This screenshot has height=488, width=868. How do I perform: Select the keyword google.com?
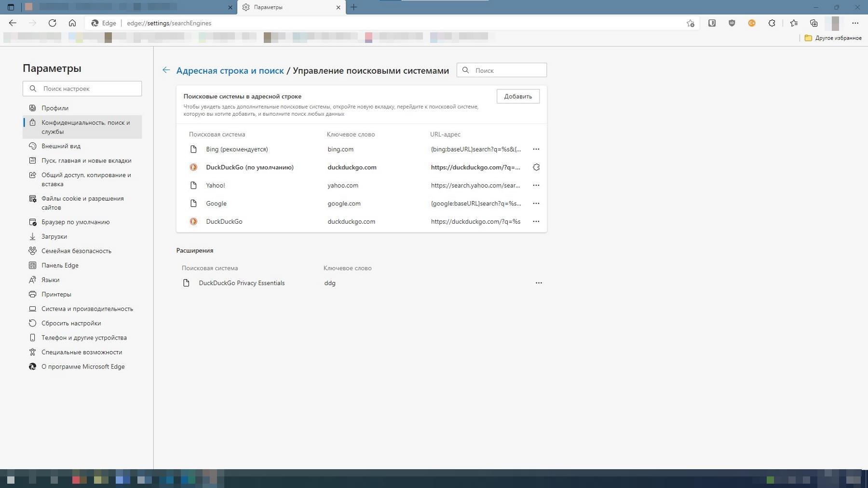[x=344, y=203]
